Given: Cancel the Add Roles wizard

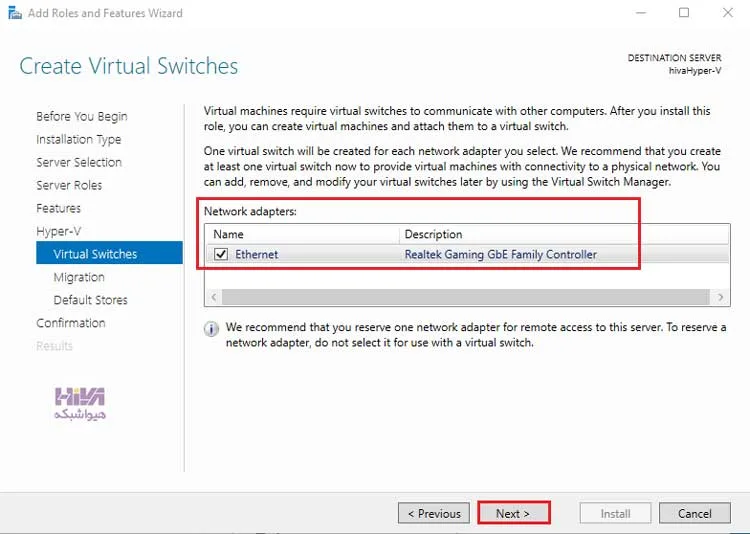Looking at the screenshot, I should click(x=695, y=513).
